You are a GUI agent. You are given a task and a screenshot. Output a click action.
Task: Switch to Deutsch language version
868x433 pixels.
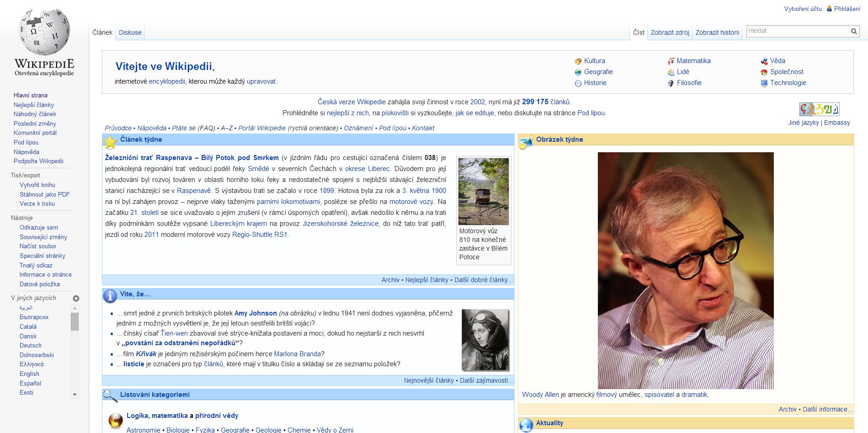pos(31,345)
